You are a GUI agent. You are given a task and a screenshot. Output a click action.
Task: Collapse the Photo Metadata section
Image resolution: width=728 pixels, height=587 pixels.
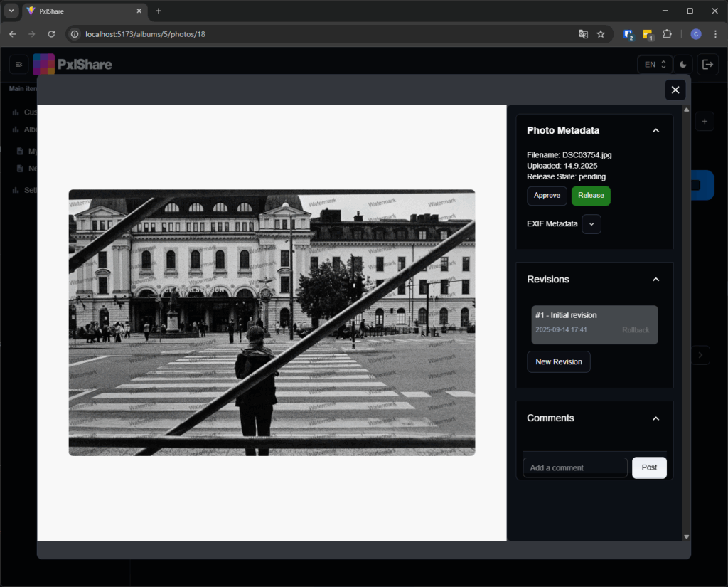(x=655, y=131)
